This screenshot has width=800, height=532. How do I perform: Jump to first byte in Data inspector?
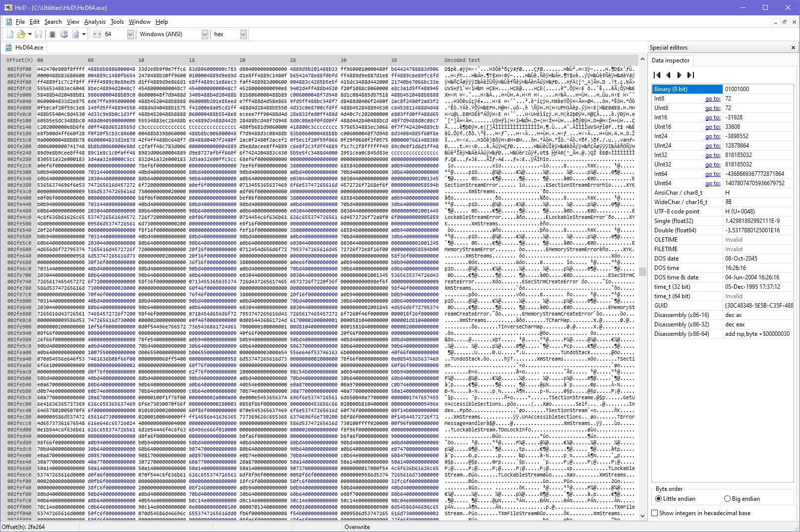coord(657,75)
